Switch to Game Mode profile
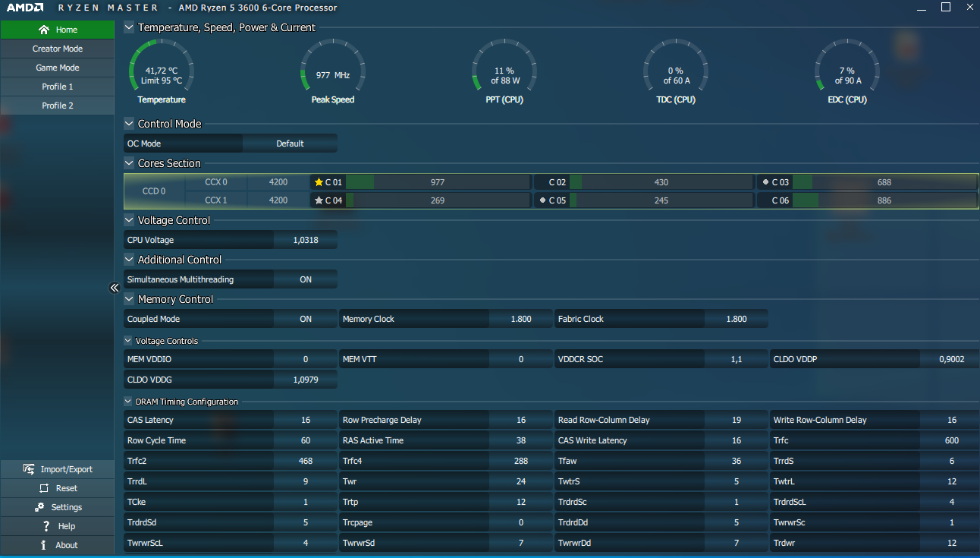980x558 pixels. point(57,68)
